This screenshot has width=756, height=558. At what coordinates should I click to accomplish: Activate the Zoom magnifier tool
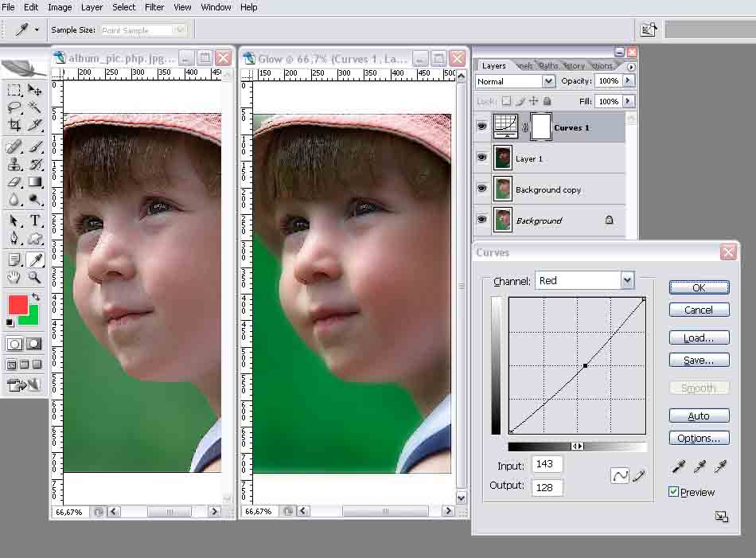coord(35,277)
